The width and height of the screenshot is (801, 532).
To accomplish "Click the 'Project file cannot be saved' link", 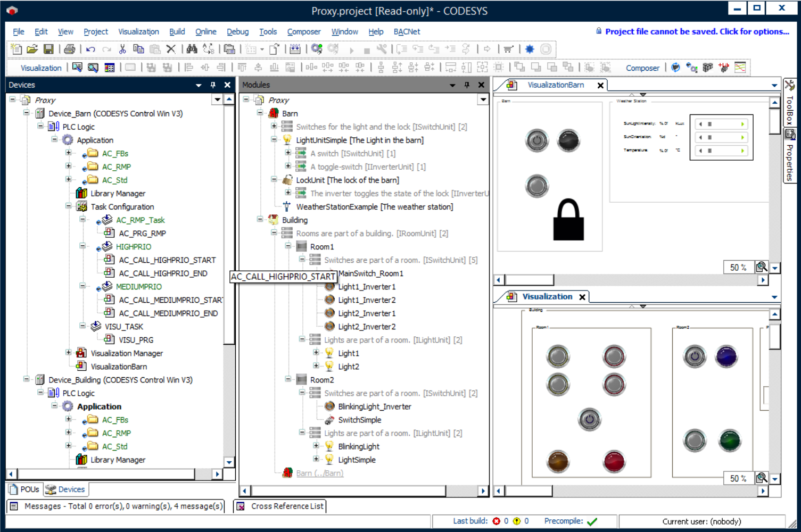I will (x=697, y=31).
